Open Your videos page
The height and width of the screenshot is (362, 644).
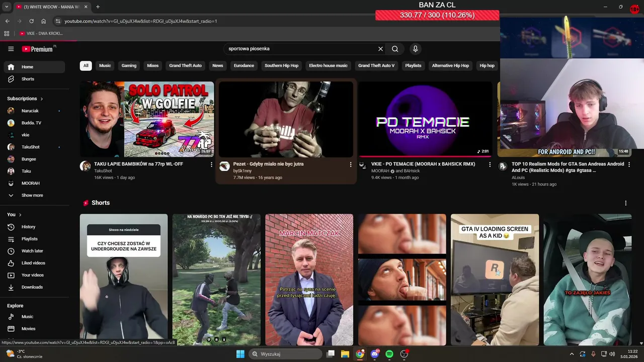(34, 275)
